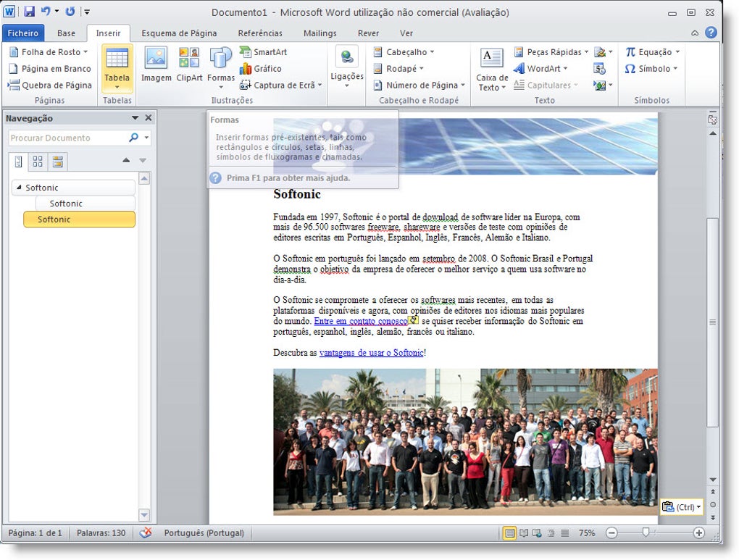Expand the Cabeçalho header dropdown
The width and height of the screenshot is (739, 560).
[x=404, y=52]
